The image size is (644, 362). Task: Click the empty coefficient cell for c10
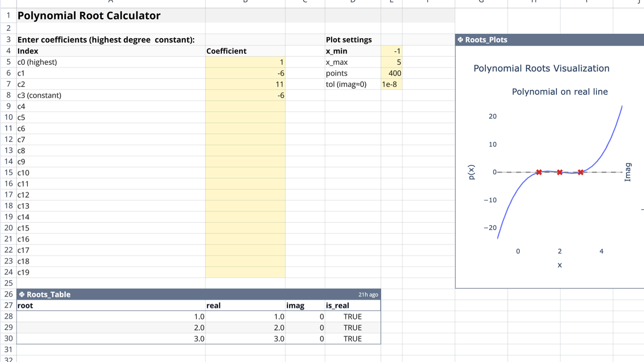tap(246, 173)
